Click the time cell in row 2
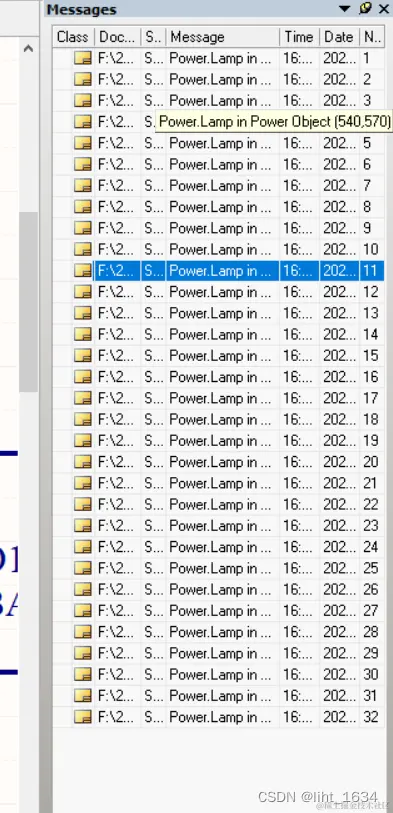393x813 pixels. [299, 80]
